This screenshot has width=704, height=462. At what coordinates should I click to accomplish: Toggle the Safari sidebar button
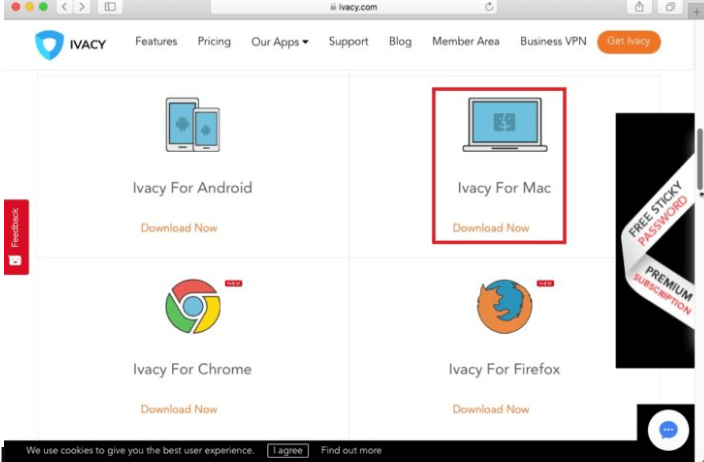point(110,7)
